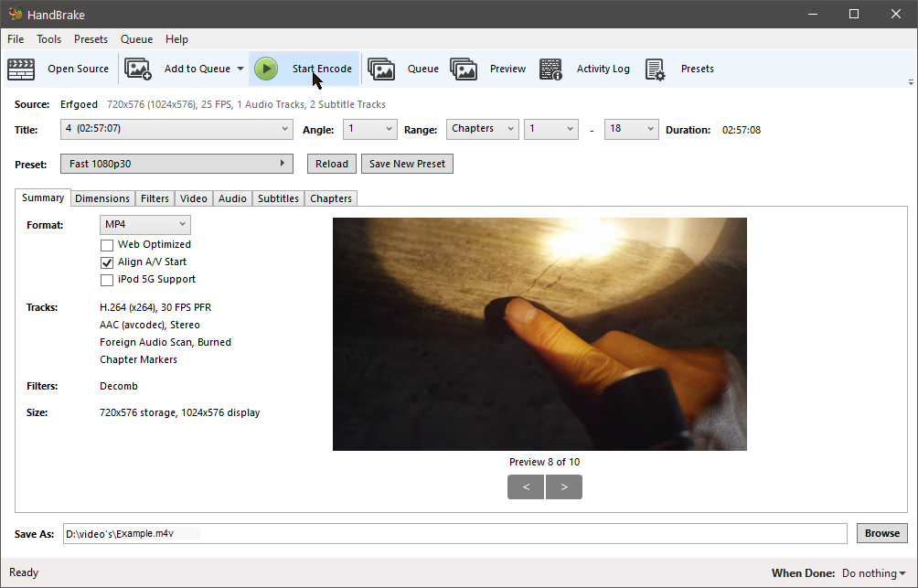Image resolution: width=918 pixels, height=588 pixels.
Task: Click the Open Source label
Action: point(79,69)
